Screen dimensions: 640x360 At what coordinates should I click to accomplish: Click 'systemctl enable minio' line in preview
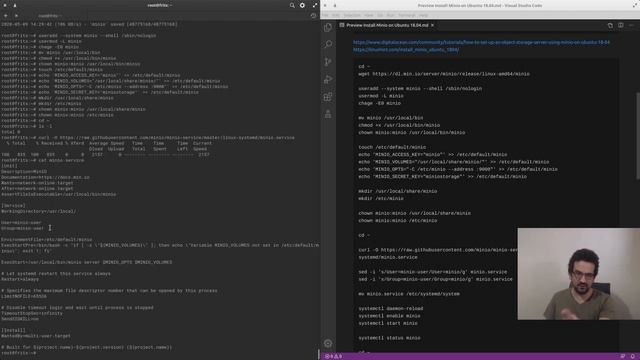(389, 316)
